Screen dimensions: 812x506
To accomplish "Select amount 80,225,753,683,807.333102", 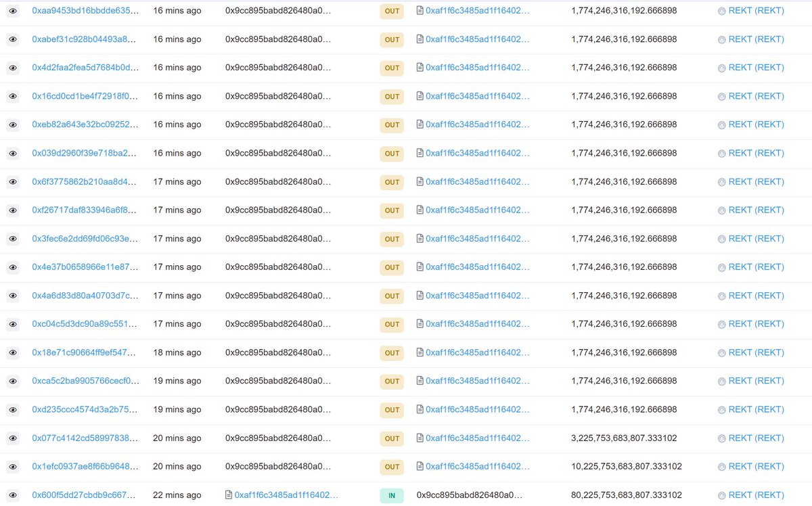I will tap(627, 495).
